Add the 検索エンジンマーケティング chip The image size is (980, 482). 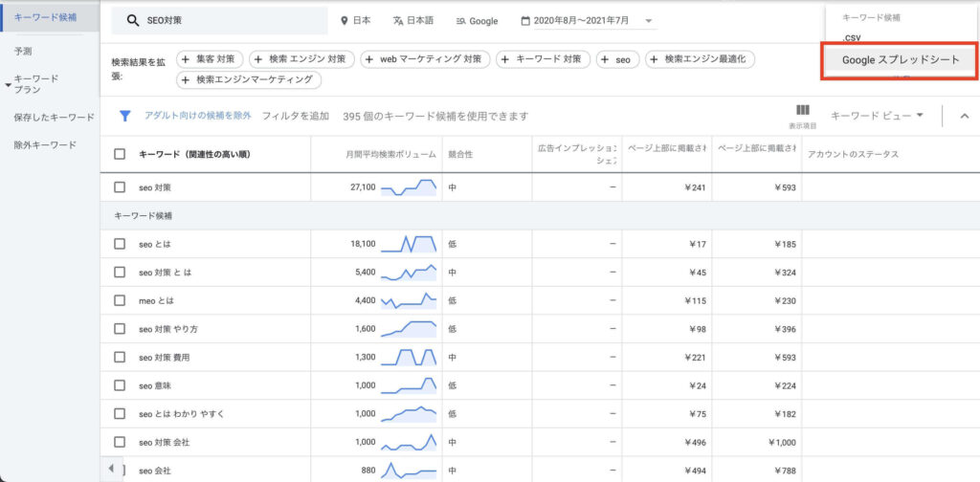[x=249, y=80]
